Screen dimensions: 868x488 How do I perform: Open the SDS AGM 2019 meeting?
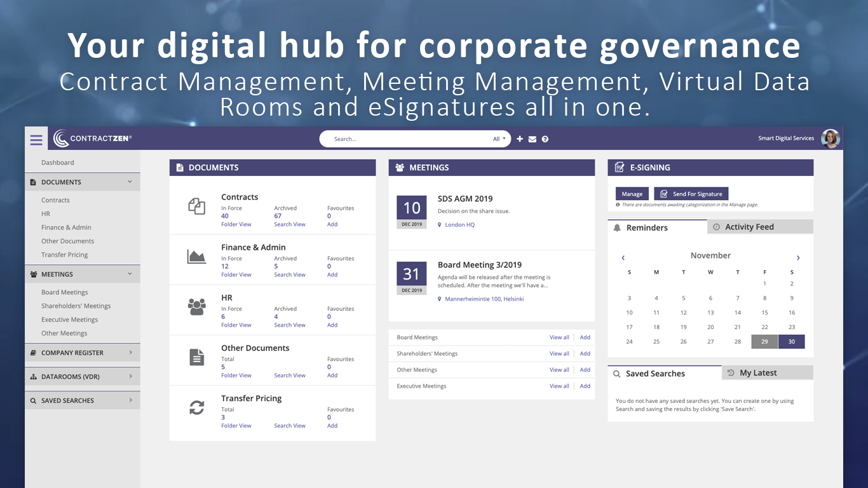pos(465,199)
